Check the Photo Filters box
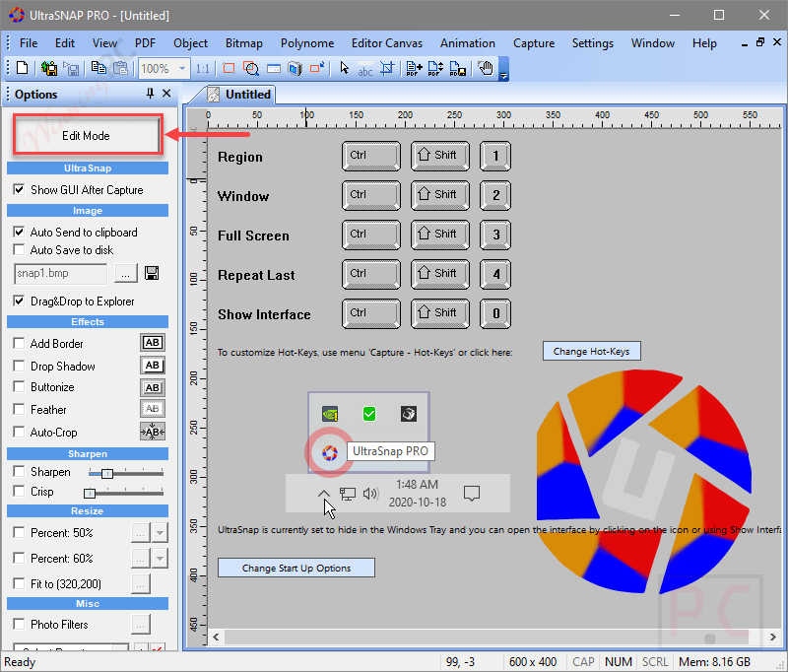 [19, 624]
